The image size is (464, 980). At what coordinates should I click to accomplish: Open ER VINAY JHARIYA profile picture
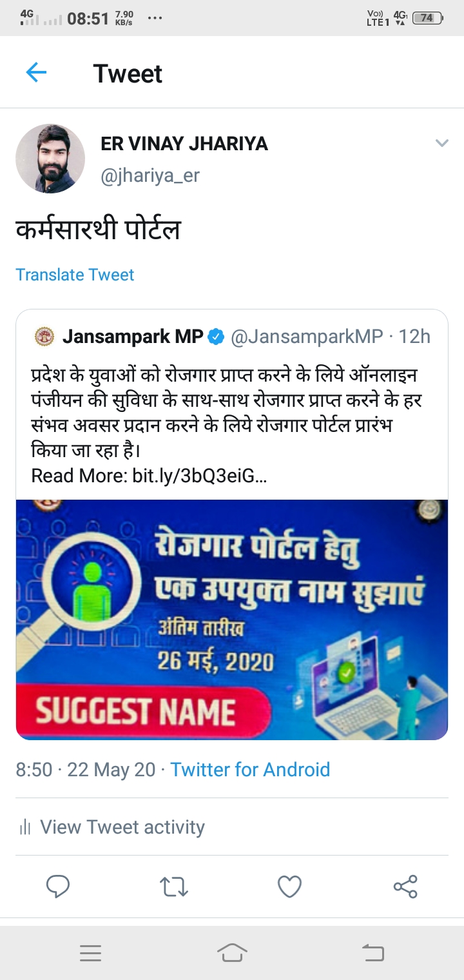[x=50, y=159]
